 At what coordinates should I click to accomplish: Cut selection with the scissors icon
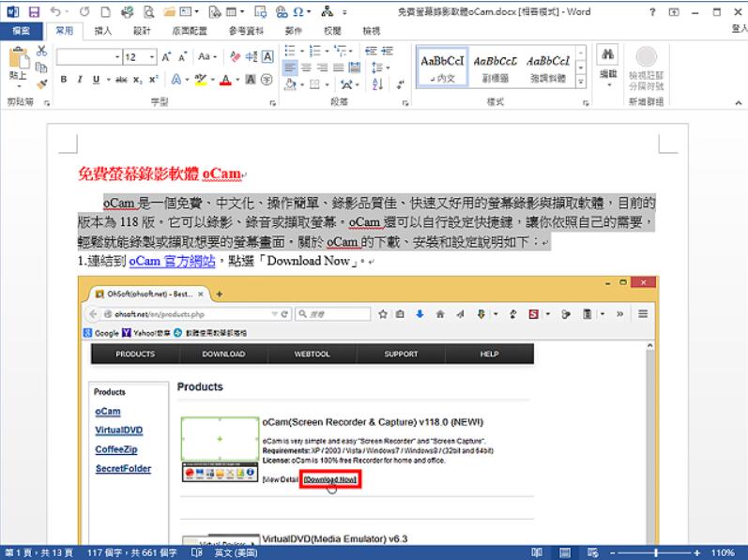(41, 51)
